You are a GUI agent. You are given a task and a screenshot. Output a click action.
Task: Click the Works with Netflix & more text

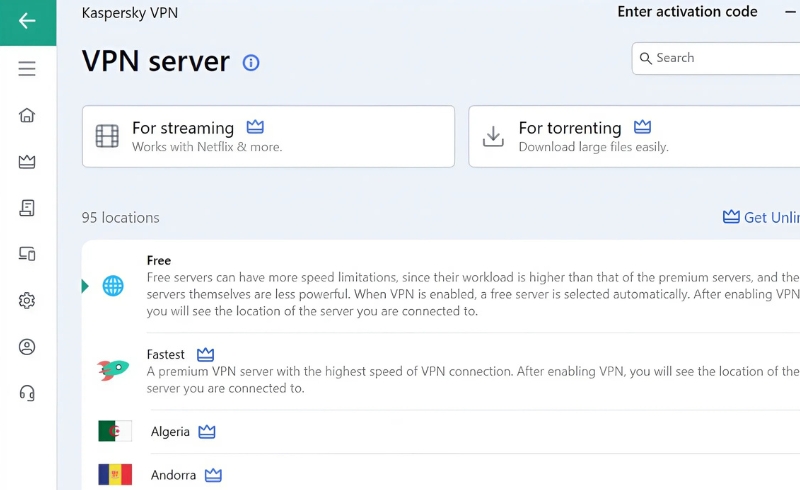point(207,147)
